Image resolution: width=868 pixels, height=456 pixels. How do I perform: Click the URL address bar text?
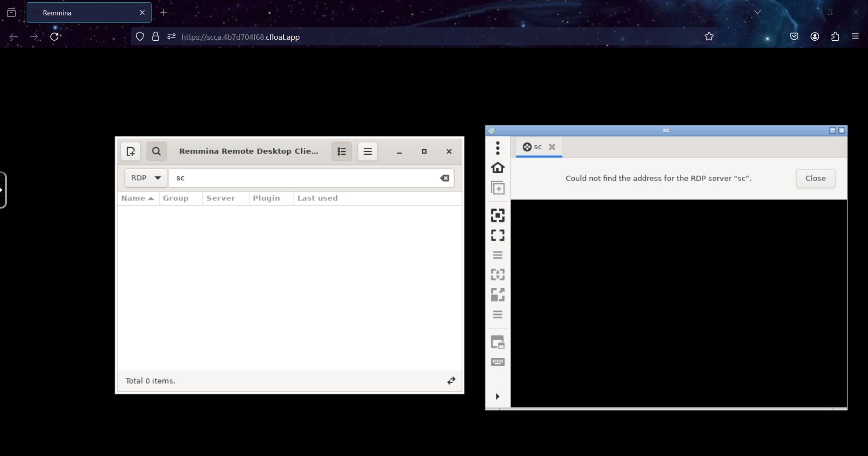click(x=240, y=37)
